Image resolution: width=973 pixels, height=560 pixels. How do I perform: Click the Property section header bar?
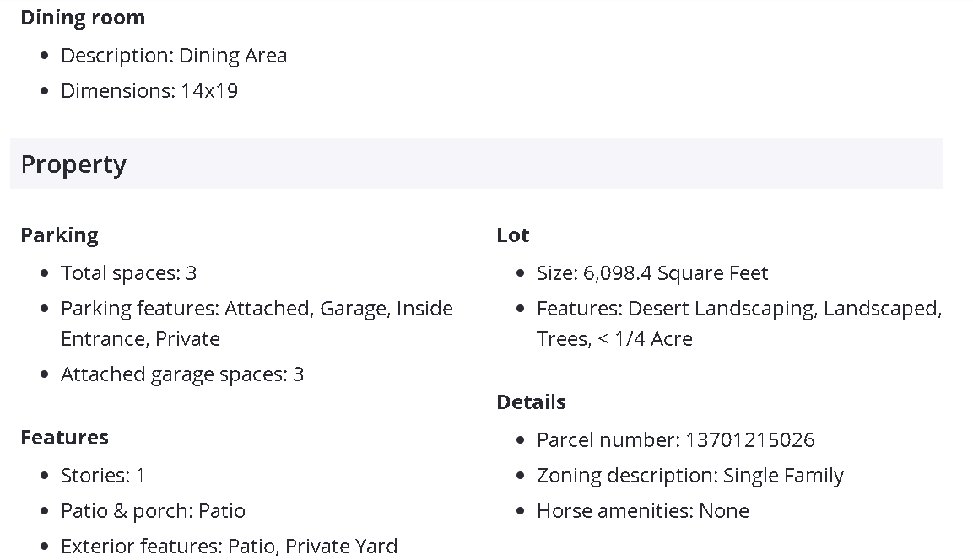click(476, 164)
